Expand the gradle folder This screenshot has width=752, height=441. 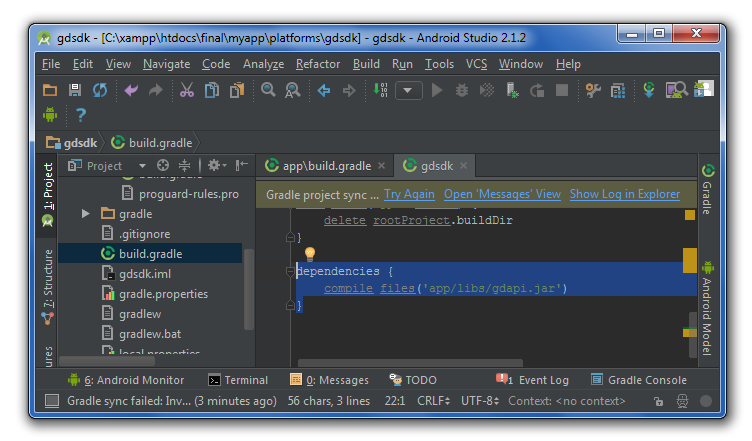point(85,214)
